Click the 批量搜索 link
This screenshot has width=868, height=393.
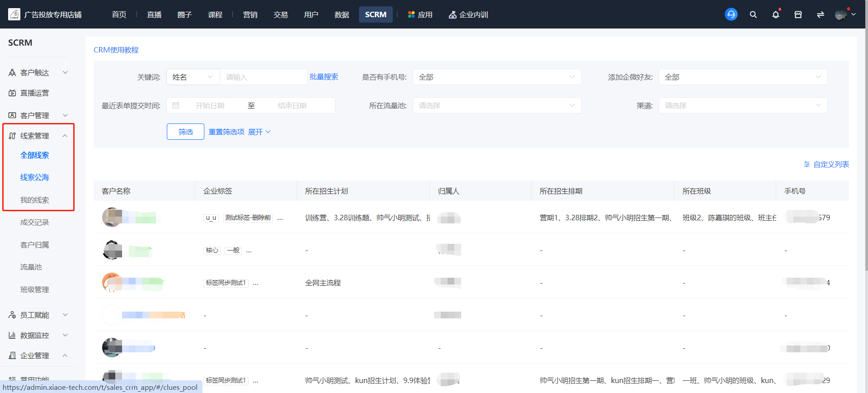click(x=324, y=77)
